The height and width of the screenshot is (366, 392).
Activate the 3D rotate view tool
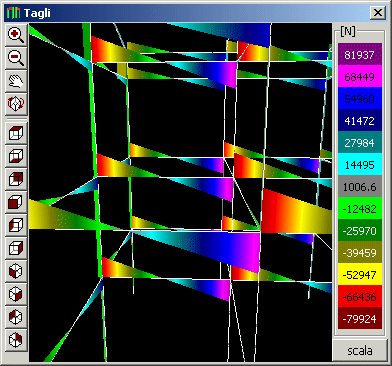pos(16,104)
